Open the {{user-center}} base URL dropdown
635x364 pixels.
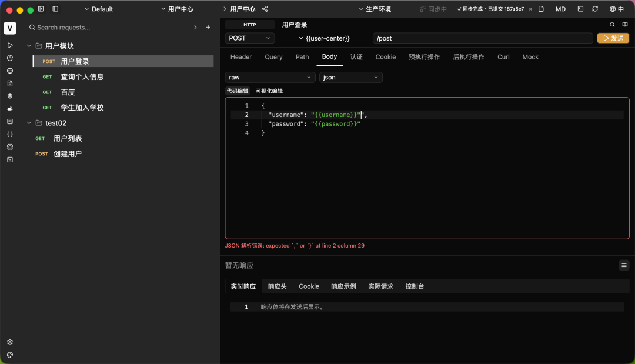click(324, 38)
